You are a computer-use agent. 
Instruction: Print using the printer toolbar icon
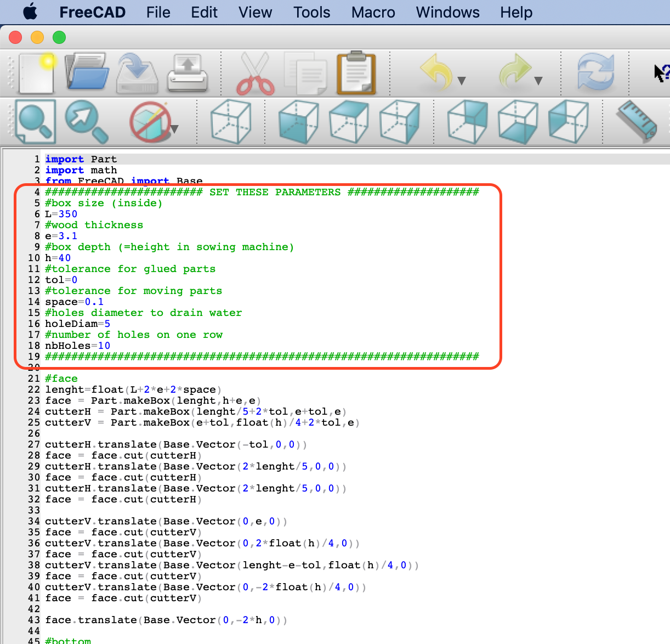tap(188, 72)
